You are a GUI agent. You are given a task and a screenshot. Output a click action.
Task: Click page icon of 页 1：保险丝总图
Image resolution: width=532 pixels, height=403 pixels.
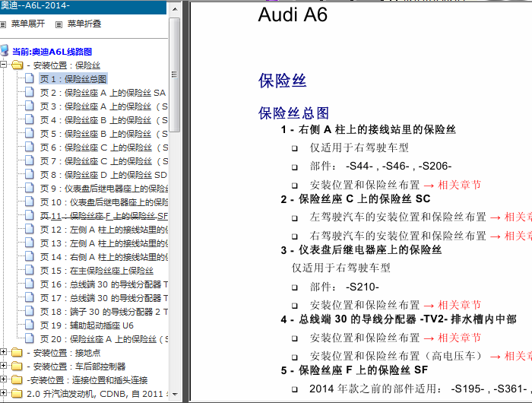30,78
